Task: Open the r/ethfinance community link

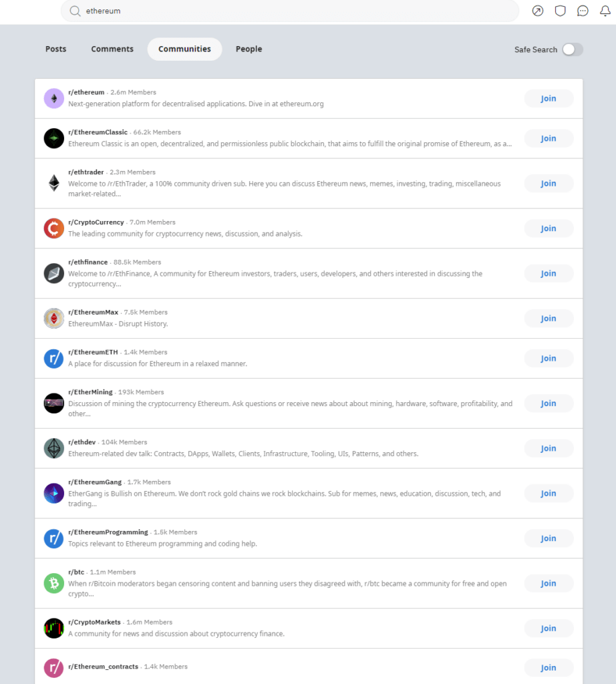Action: point(88,262)
